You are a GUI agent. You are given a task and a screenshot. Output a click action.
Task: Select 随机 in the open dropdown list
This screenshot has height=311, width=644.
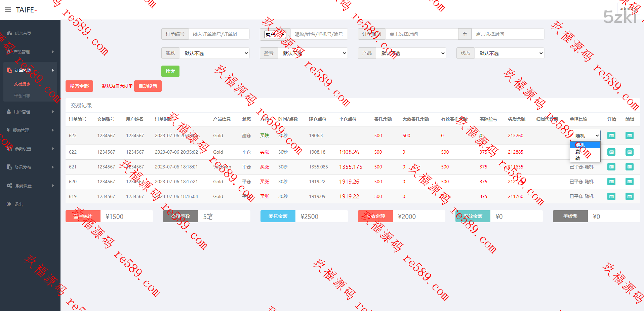pos(585,145)
